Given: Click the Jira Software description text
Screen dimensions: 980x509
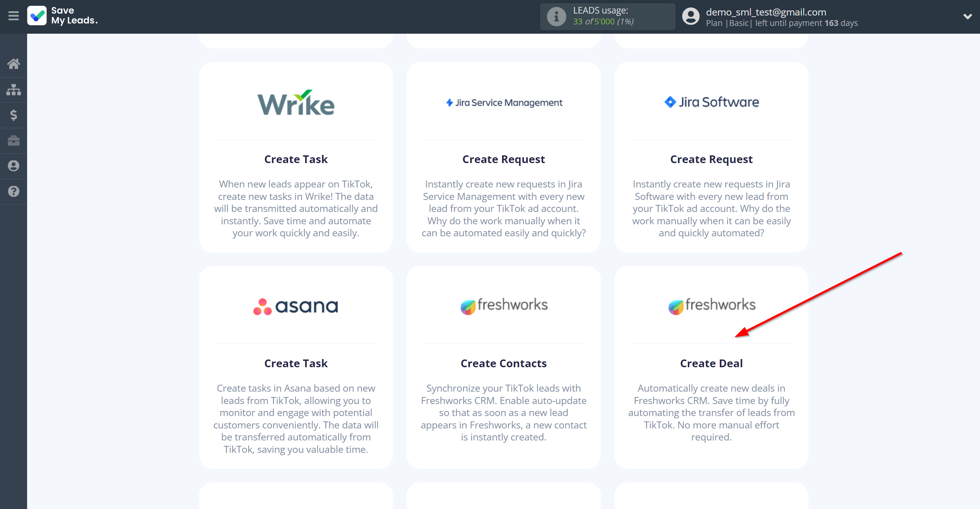Looking at the screenshot, I should 711,208.
